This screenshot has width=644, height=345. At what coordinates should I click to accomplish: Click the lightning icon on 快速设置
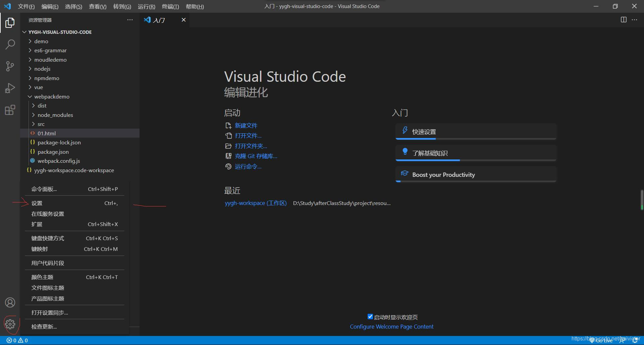point(405,130)
